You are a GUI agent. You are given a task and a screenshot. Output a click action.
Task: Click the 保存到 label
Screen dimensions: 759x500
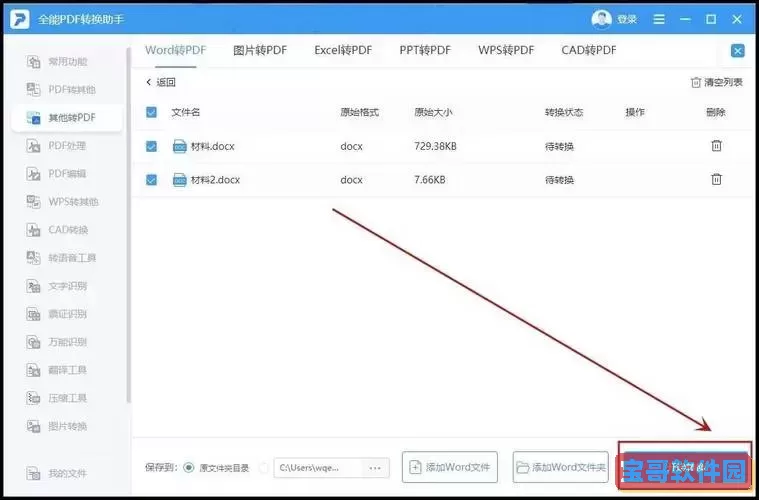(162, 468)
